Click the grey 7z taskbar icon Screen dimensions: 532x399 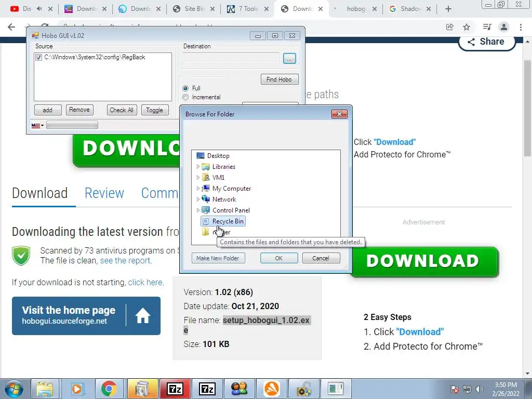(207, 389)
